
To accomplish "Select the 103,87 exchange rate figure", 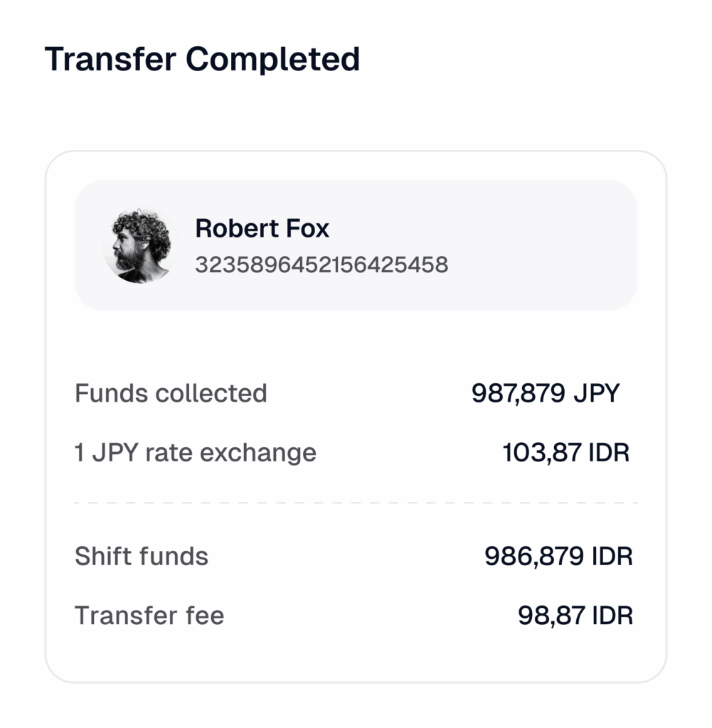I will click(540, 453).
